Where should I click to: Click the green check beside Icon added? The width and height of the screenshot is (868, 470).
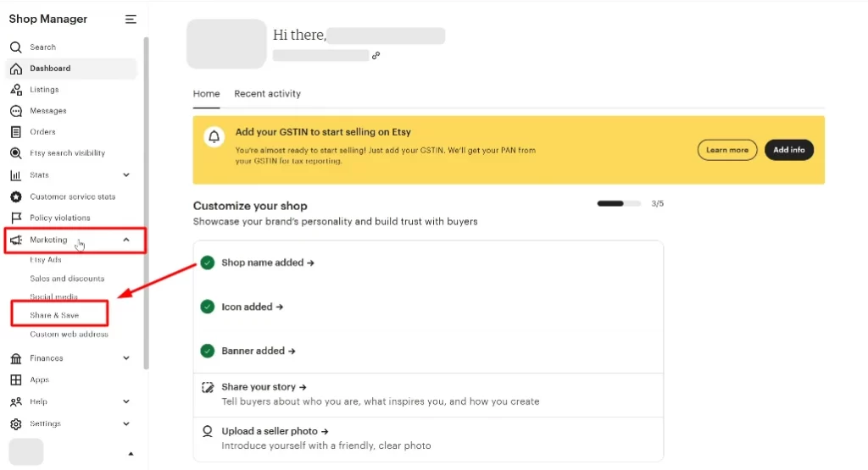click(x=208, y=307)
